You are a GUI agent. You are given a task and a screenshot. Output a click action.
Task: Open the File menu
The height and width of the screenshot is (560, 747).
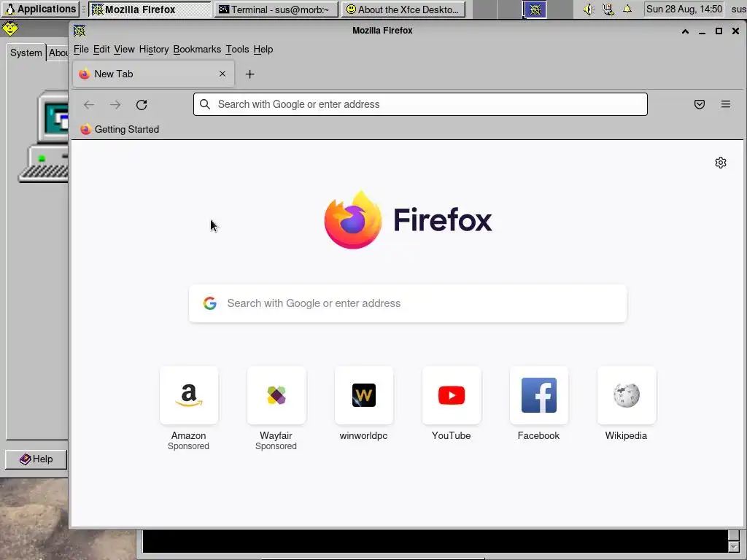coord(81,50)
